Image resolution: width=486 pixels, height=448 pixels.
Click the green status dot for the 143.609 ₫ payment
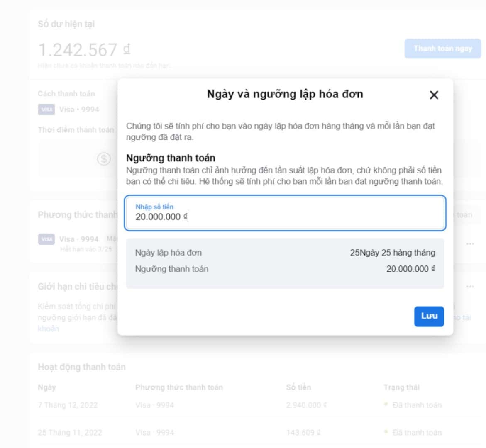point(386,432)
